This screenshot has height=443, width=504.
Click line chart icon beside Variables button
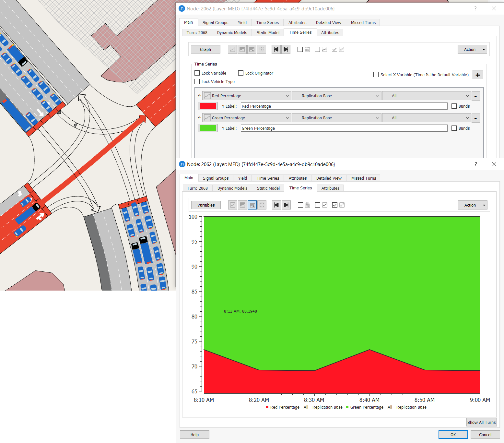(232, 205)
